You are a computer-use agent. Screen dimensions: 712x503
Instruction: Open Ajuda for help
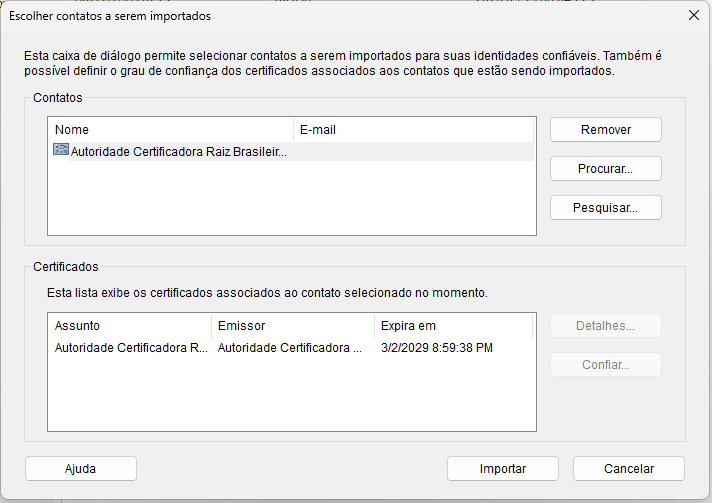81,468
